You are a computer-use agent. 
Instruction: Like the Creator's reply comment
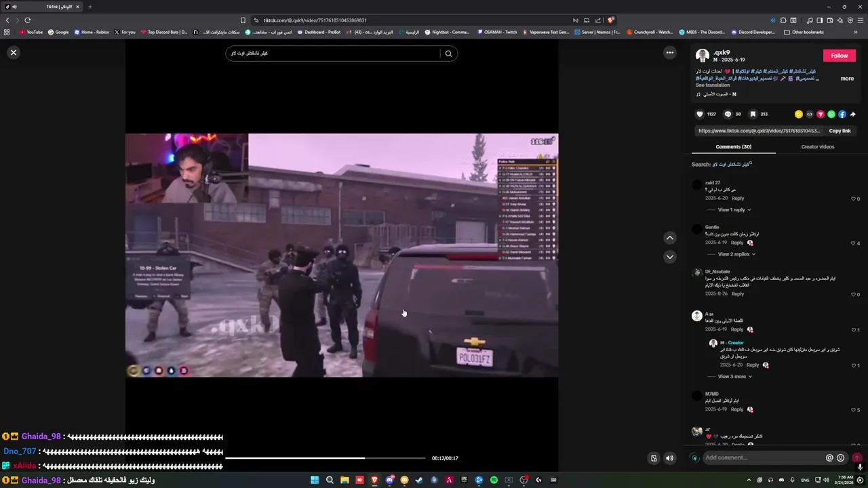[x=854, y=365]
